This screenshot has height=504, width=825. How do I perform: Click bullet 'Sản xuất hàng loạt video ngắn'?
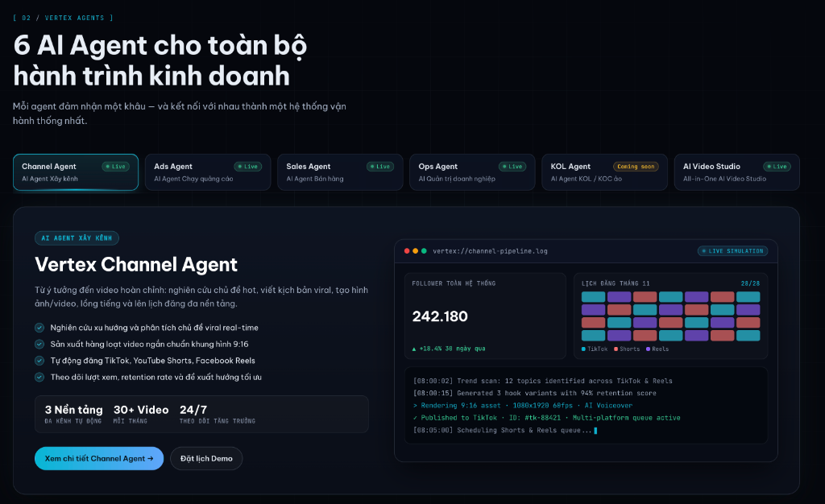tap(149, 345)
